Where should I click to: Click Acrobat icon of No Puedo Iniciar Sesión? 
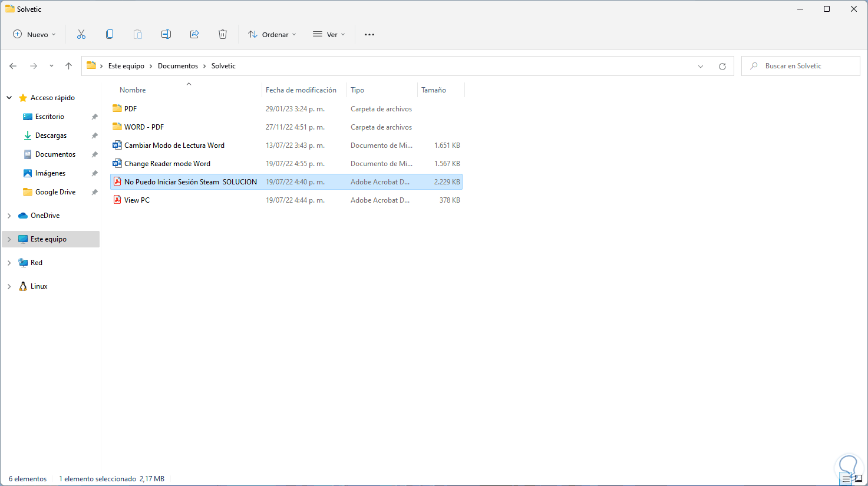tap(117, 181)
